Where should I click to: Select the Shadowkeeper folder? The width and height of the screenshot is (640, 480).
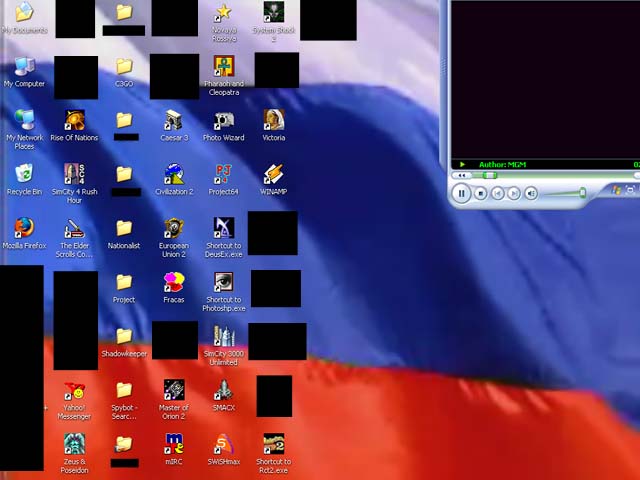click(124, 337)
